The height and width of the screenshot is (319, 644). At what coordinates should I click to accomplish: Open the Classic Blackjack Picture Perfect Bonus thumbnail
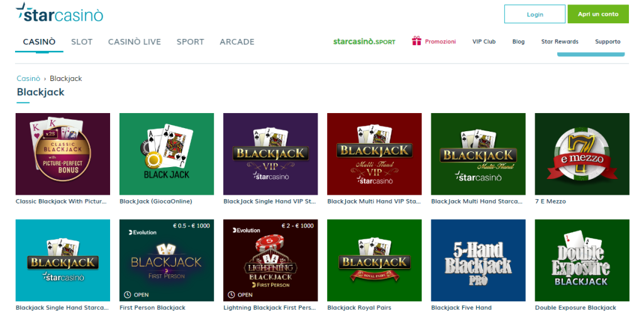click(63, 154)
